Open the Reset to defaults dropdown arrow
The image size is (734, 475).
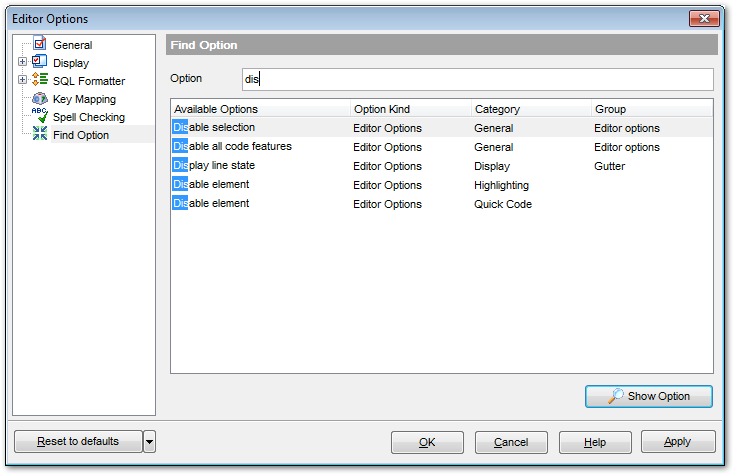149,441
